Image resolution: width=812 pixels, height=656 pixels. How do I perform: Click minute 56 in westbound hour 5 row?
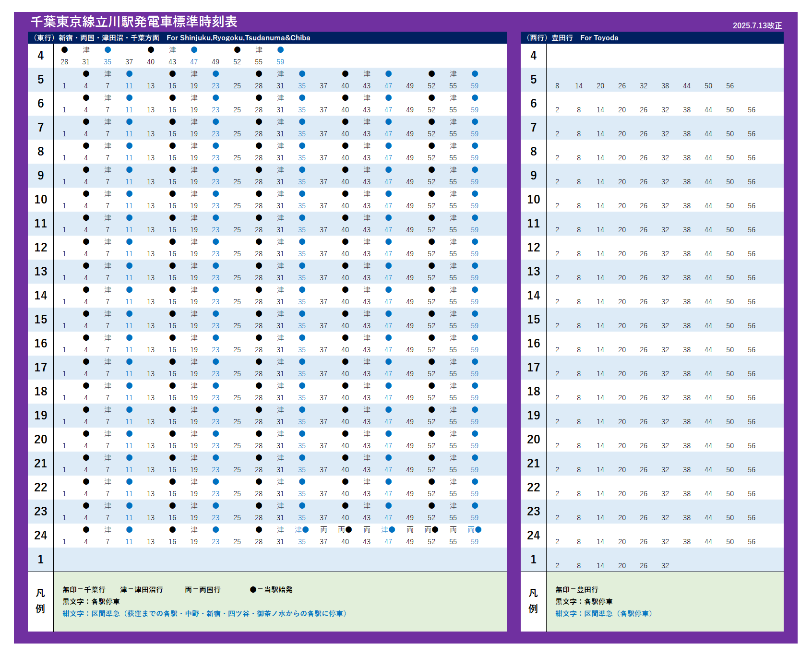click(x=730, y=86)
